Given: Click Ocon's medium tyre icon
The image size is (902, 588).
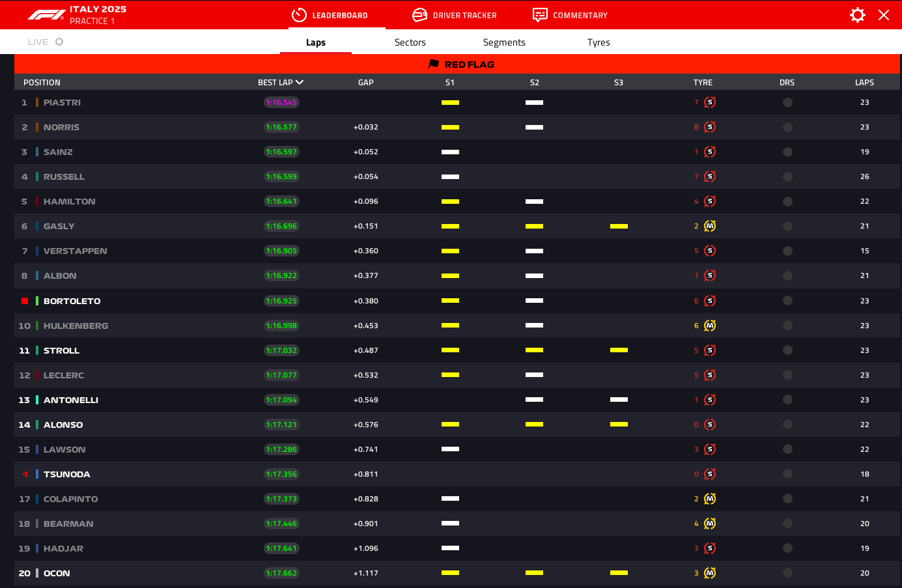Looking at the screenshot, I should [x=710, y=573].
